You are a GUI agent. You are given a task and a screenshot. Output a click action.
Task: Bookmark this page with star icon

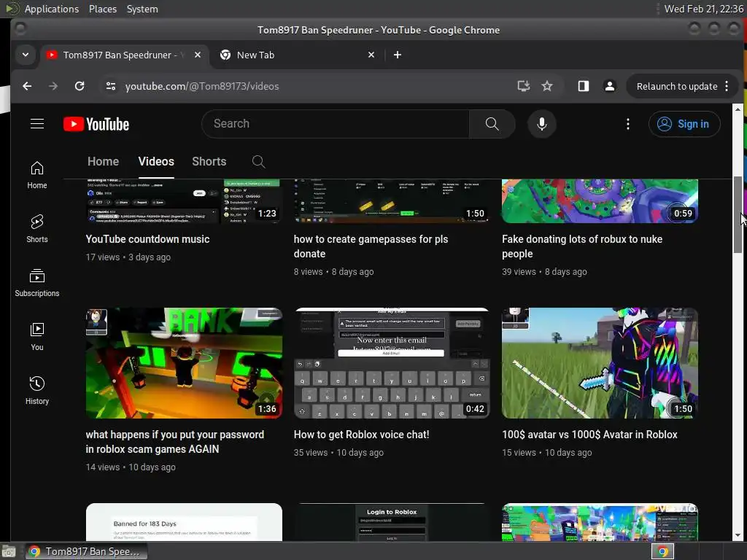[547, 86]
